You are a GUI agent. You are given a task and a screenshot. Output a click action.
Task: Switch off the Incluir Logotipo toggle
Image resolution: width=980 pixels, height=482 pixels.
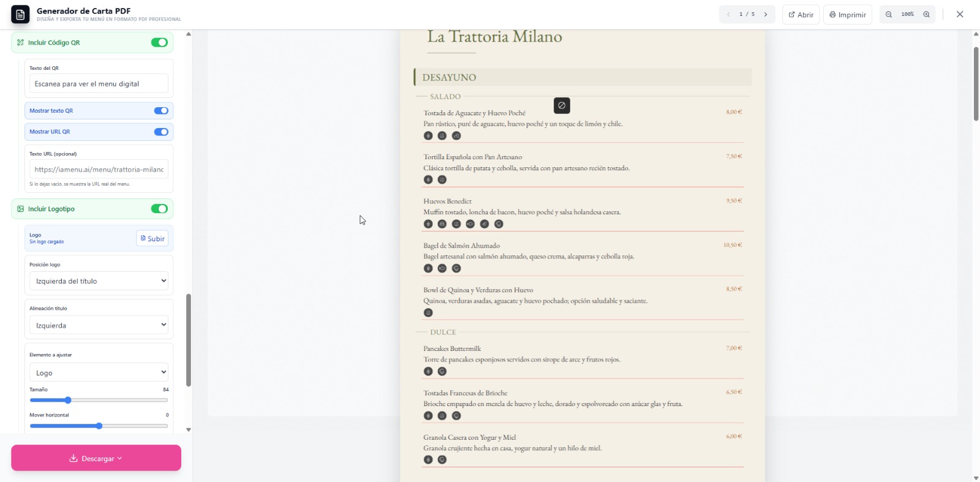click(159, 209)
